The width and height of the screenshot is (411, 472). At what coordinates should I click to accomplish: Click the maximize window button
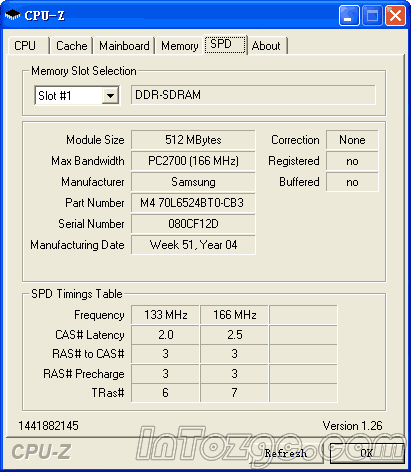(x=372, y=16)
